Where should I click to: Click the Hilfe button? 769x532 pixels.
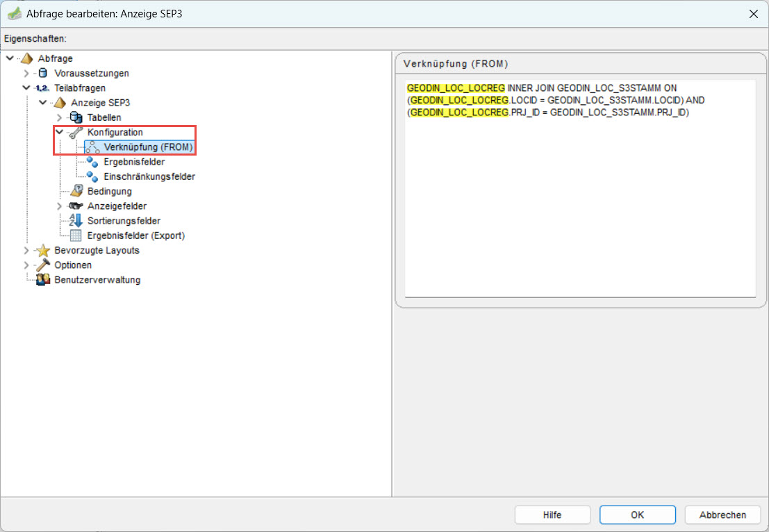coord(552,515)
